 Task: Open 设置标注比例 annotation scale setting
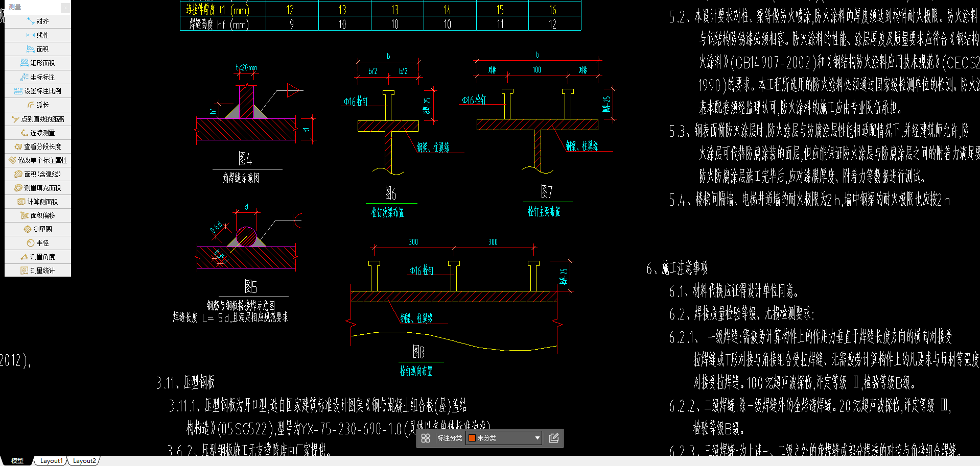[38, 91]
